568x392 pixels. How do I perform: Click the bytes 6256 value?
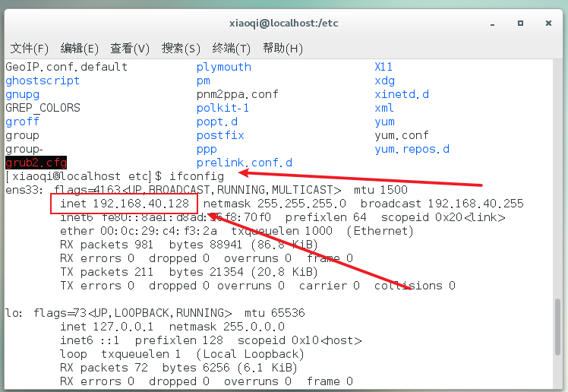tap(196, 368)
